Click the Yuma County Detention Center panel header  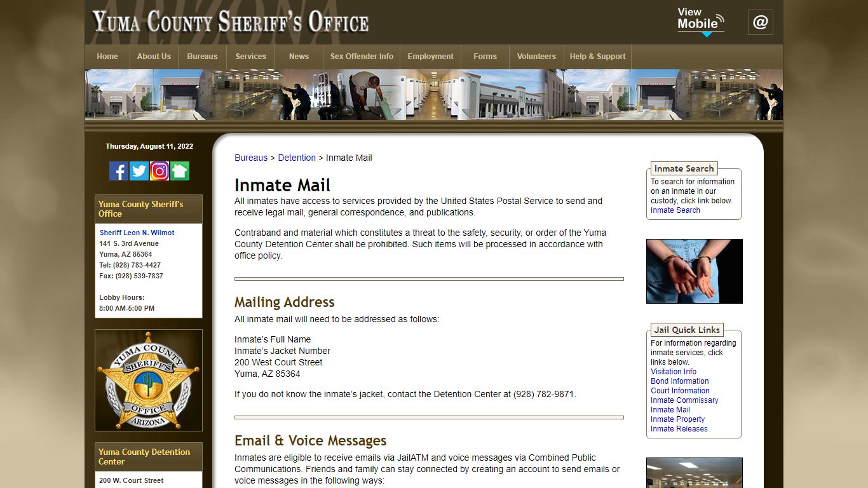coord(149,457)
